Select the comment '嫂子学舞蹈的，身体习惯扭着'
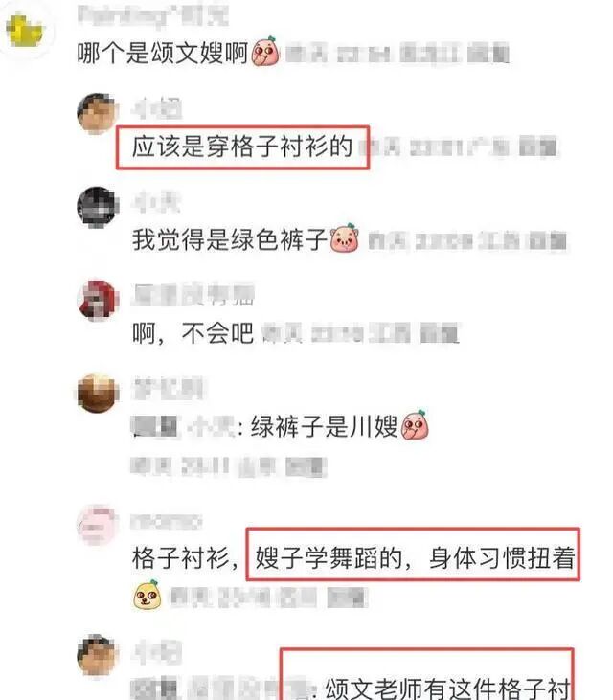 (415, 558)
